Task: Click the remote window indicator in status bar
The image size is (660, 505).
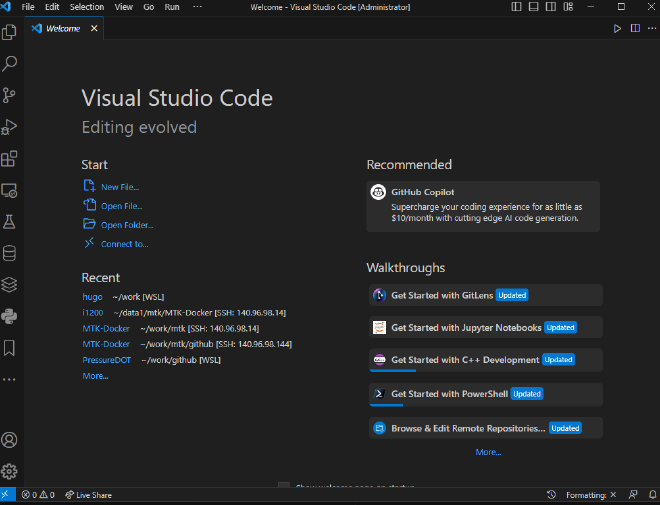Action: (x=7, y=494)
